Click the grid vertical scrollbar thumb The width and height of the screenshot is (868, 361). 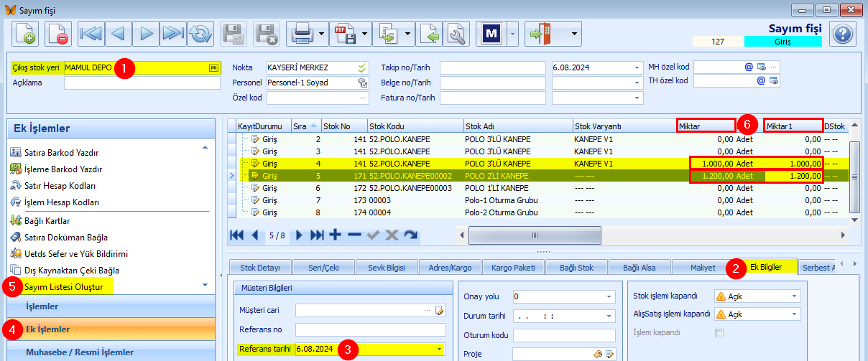coord(854,177)
